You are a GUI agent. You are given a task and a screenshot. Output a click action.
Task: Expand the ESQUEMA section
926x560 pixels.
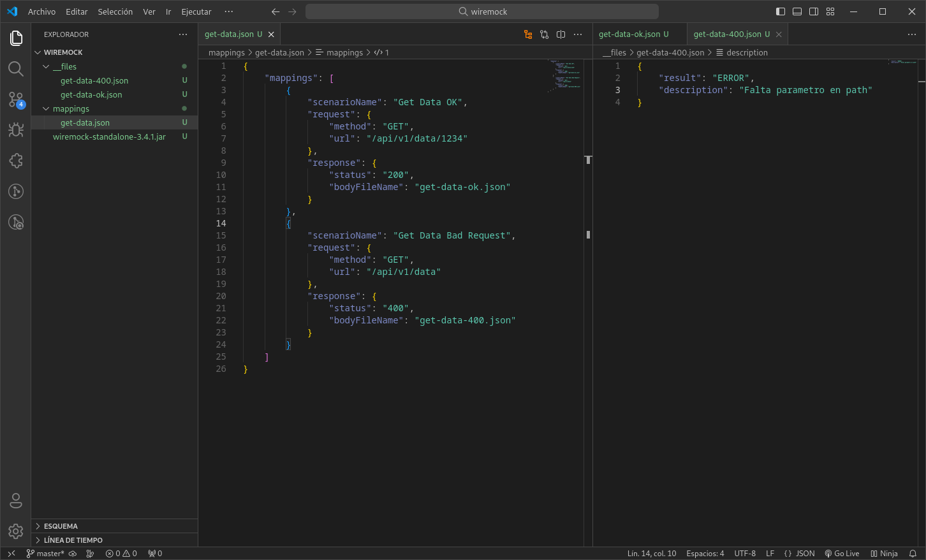click(x=61, y=526)
